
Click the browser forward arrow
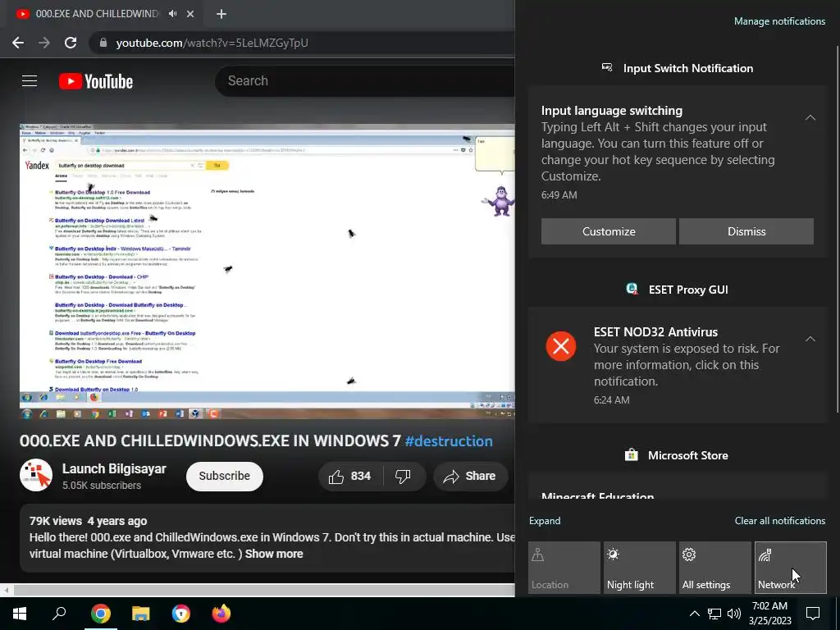click(44, 43)
